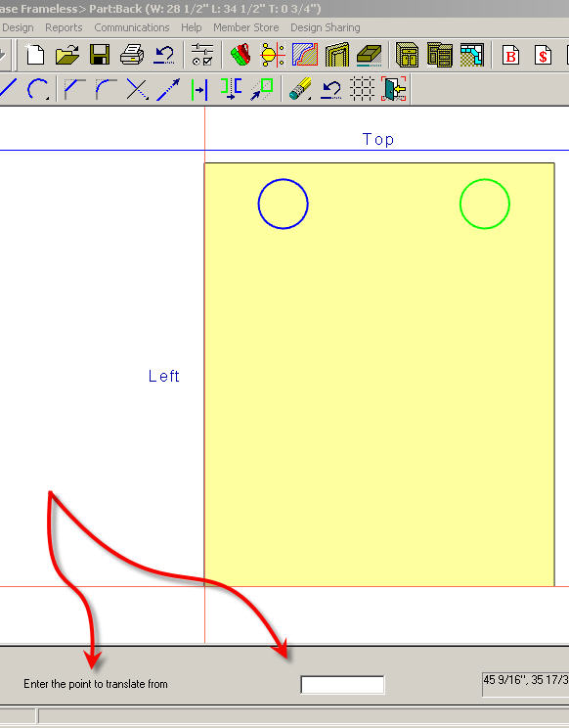Screen dimensions: 569x728
Task: Open the Member Store menu
Action: (x=245, y=27)
